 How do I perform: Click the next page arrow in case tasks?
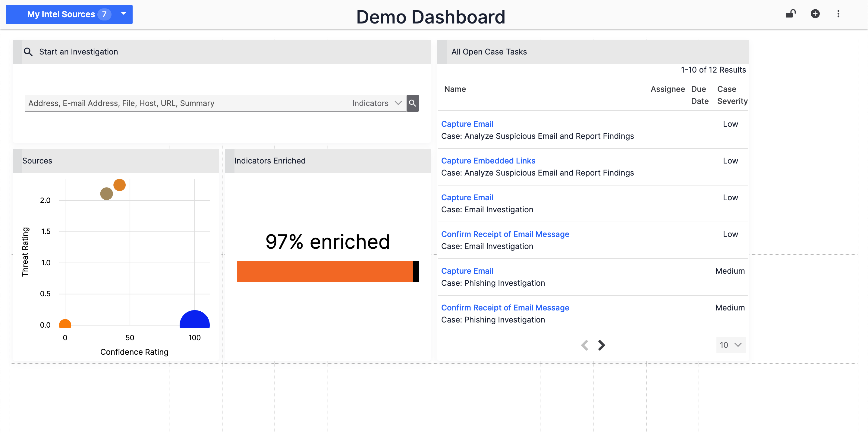[x=602, y=345]
